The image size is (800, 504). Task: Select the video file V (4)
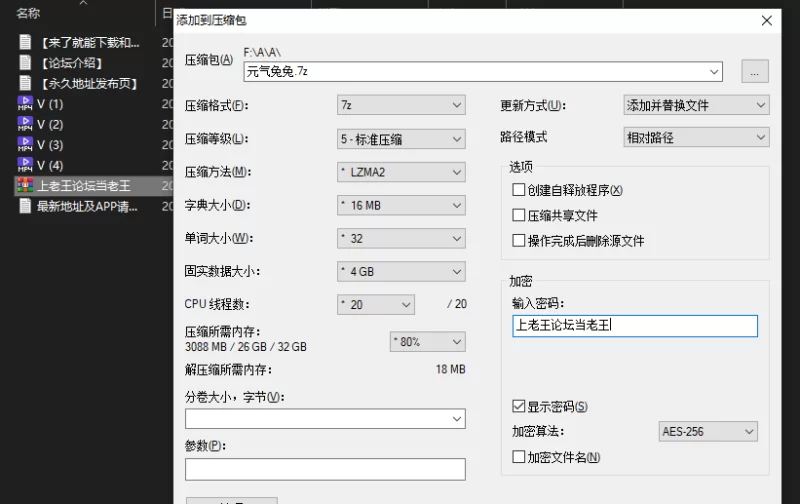click(x=50, y=165)
